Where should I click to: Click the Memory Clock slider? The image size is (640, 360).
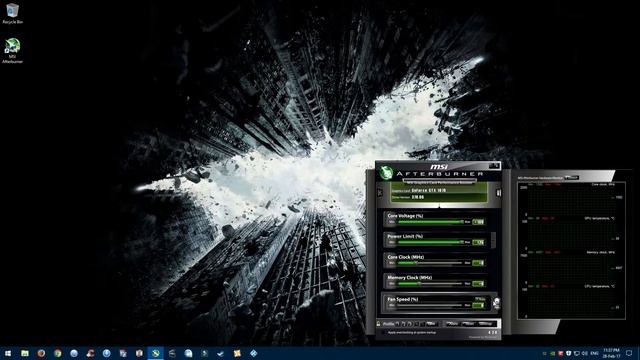(431, 284)
